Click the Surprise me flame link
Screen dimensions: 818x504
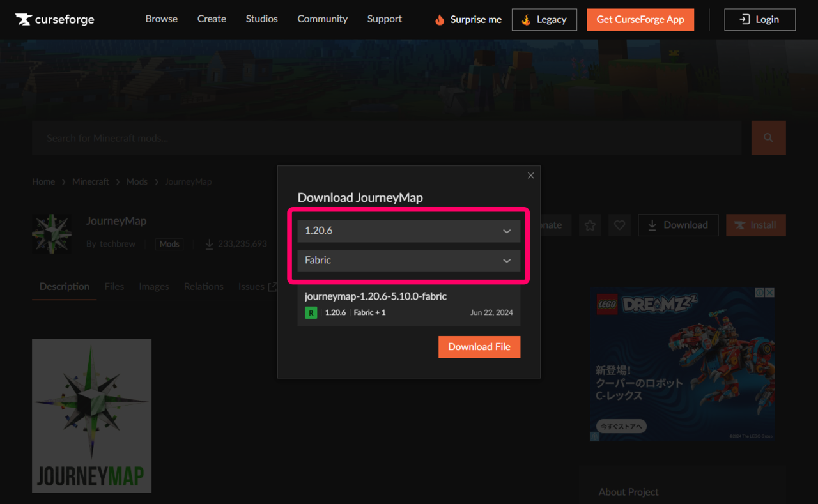[468, 20]
